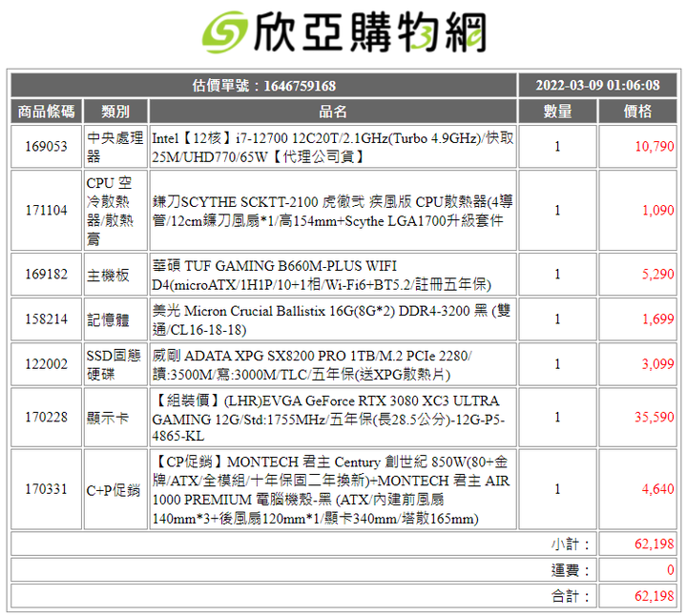The height and width of the screenshot is (616, 687).
Task: Click quantity 1 in the ADATA SSD row
Action: click(x=558, y=364)
